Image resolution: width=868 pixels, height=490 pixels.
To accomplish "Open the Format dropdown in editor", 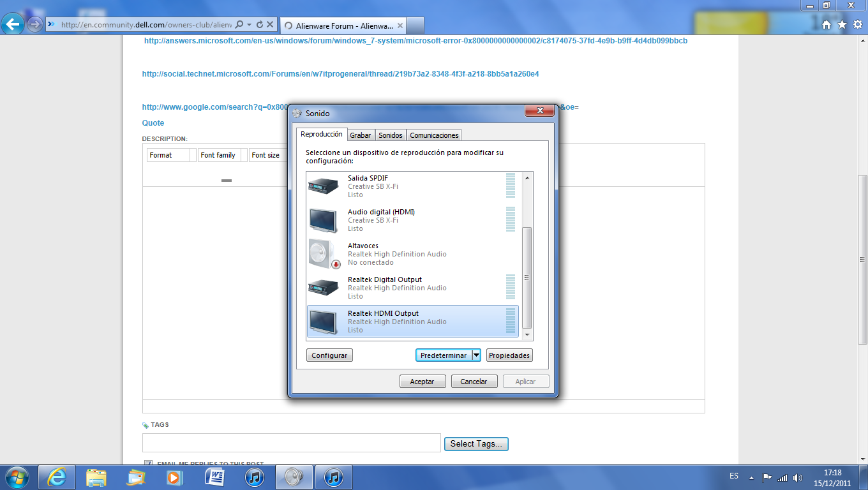I will click(x=172, y=155).
